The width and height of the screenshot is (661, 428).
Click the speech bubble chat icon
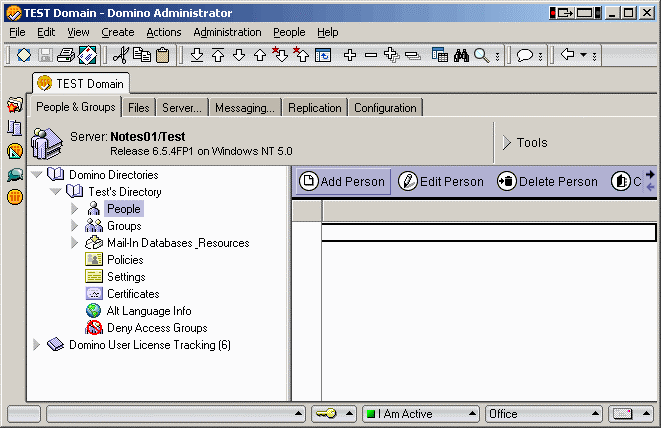tap(525, 55)
